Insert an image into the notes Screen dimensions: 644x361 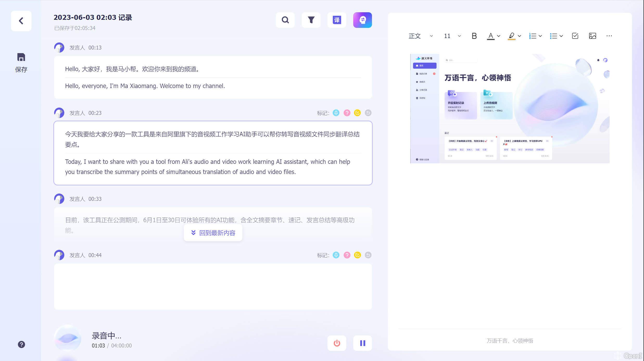coord(592,36)
